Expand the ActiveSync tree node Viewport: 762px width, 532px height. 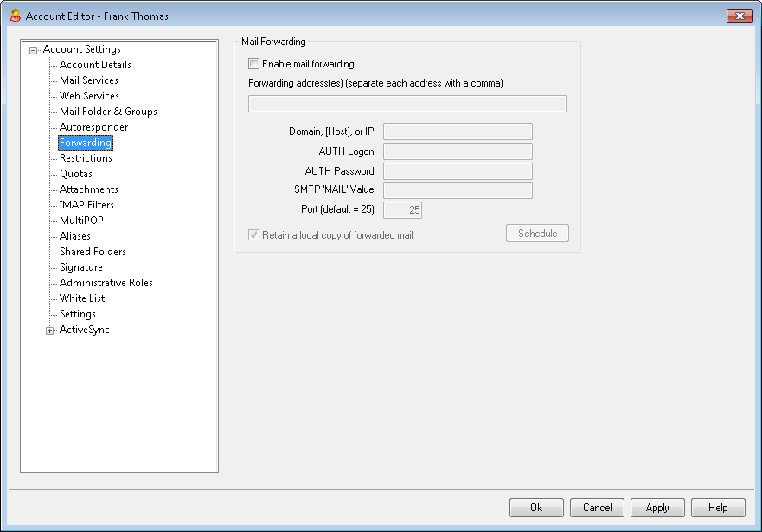49,330
